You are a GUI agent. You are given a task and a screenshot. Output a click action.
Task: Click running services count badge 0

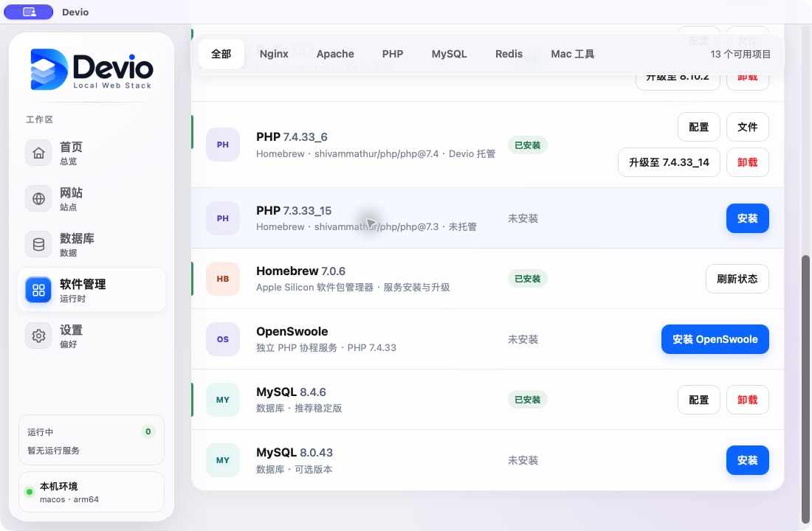pos(148,431)
